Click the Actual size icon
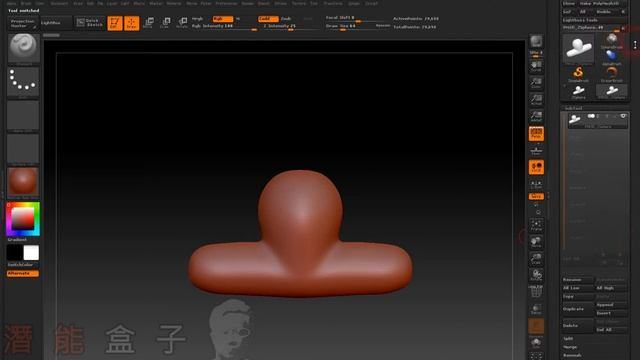Screen dimensions: 640x360 pos(536,100)
